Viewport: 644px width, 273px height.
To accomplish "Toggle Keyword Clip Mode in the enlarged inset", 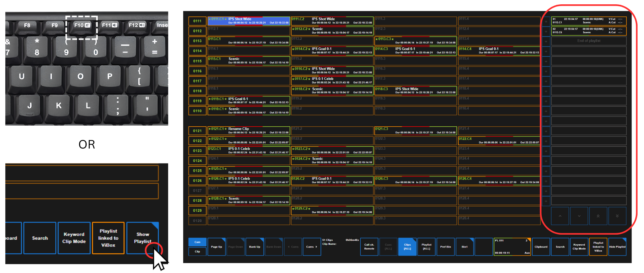I will coord(74,238).
